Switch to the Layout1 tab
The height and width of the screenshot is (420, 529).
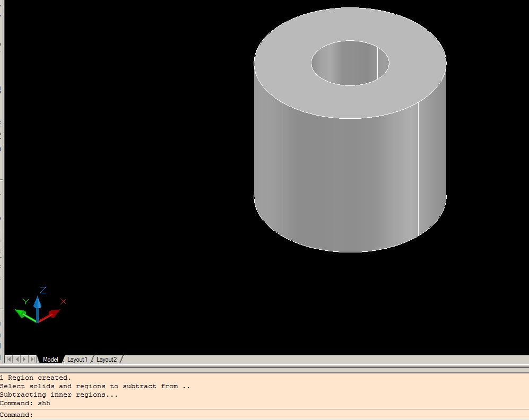click(x=77, y=360)
